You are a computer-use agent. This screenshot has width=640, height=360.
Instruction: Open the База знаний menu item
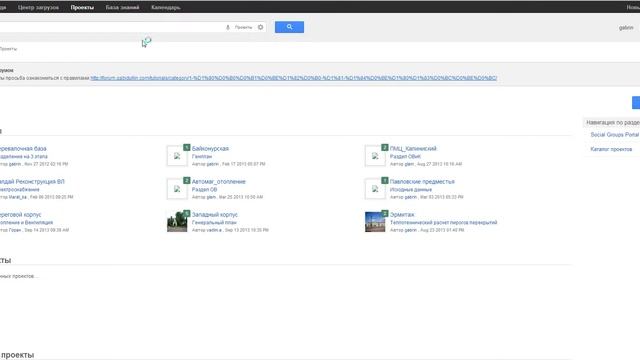click(122, 7)
